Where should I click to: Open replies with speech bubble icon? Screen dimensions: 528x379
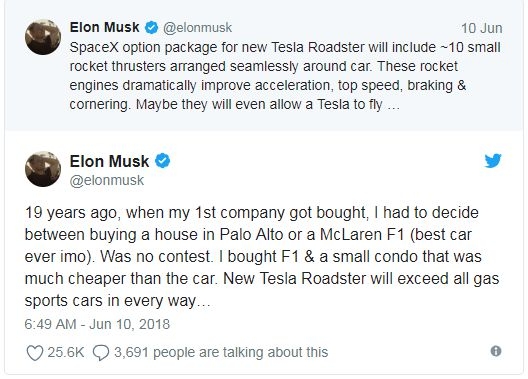click(x=101, y=353)
